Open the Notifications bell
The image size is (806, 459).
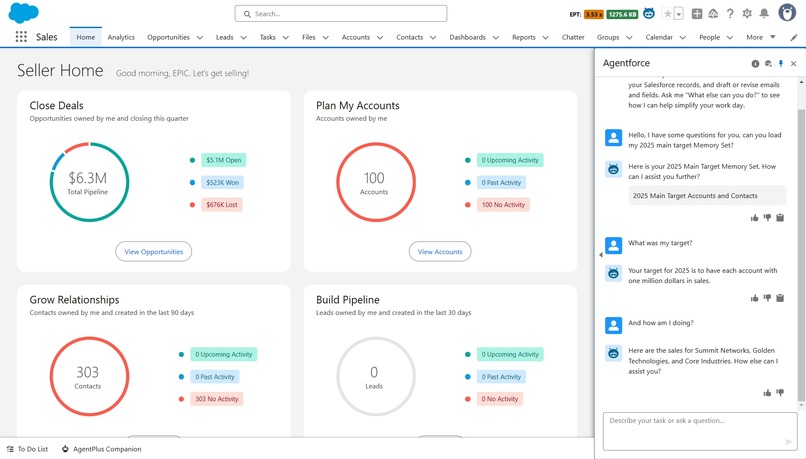[764, 14]
